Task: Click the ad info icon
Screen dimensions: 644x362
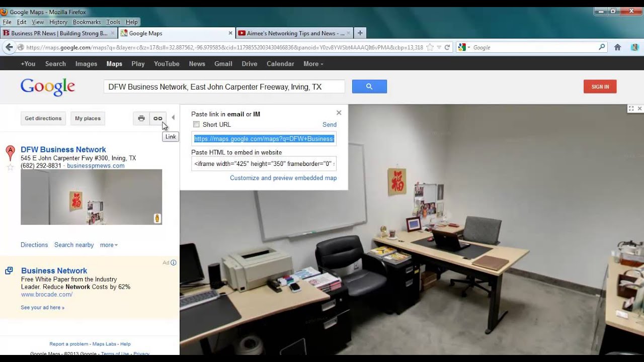Action: [x=174, y=262]
